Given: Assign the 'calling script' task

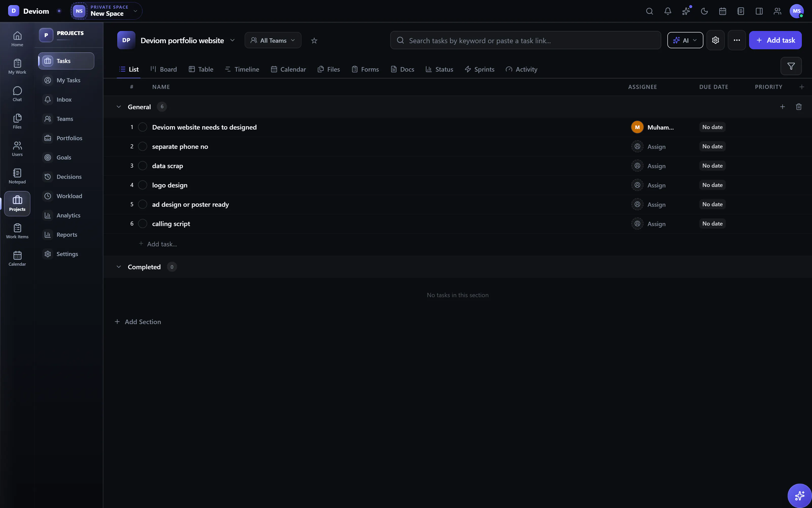Looking at the screenshot, I should (649, 224).
